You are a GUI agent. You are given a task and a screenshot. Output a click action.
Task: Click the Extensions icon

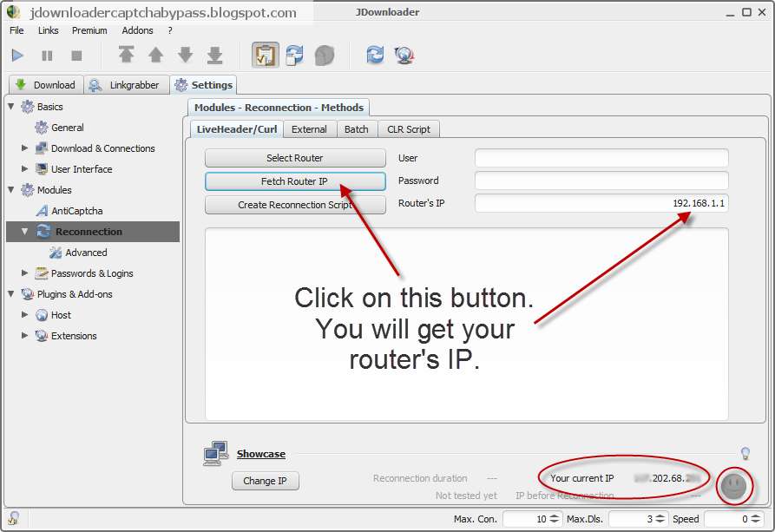point(42,336)
